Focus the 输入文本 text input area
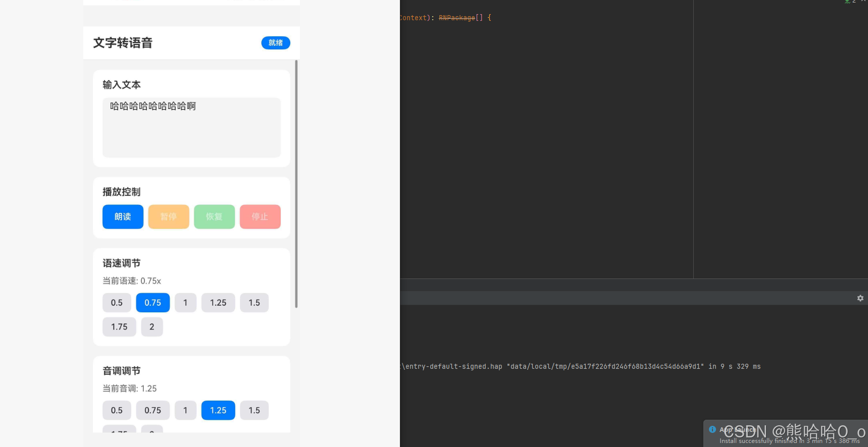 pos(191,127)
